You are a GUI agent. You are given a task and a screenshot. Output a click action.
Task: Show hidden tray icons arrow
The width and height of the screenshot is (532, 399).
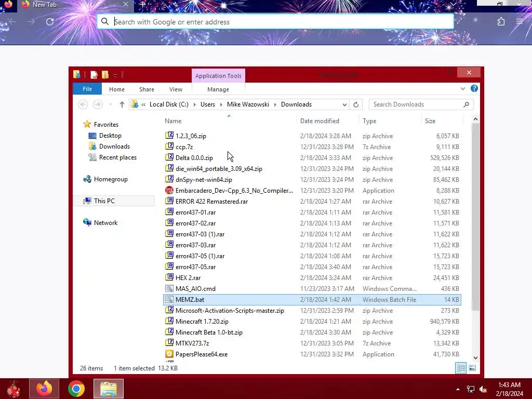pos(458,389)
